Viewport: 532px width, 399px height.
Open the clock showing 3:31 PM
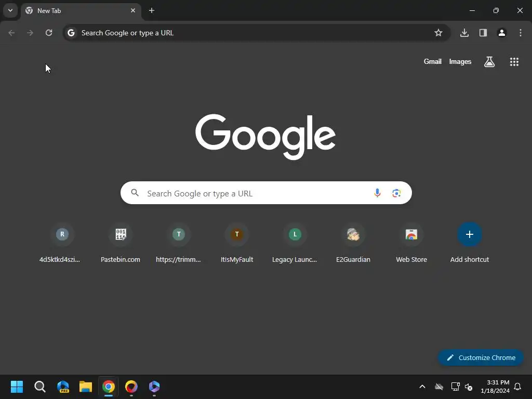pyautogui.click(x=495, y=387)
